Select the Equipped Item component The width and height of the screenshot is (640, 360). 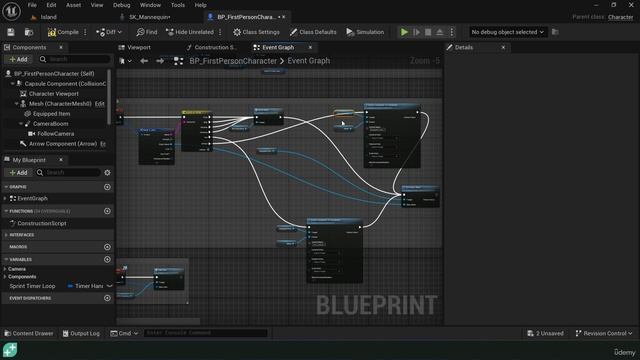click(51, 113)
